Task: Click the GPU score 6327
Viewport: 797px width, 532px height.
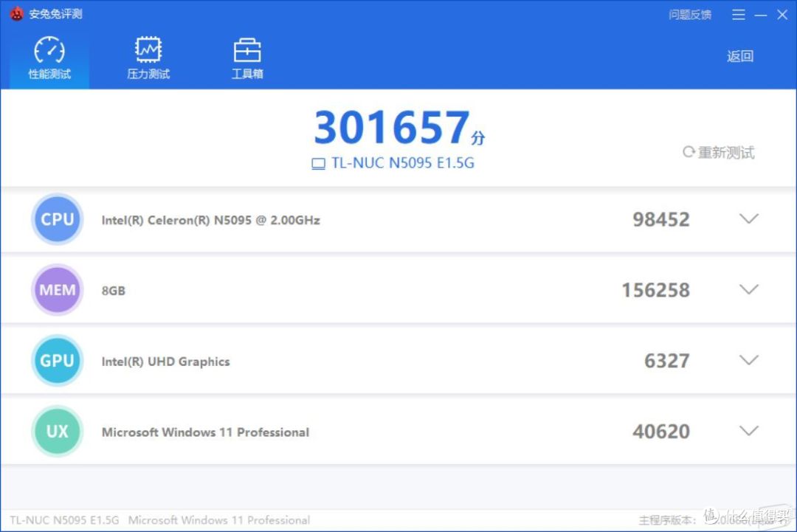Action: [667, 361]
